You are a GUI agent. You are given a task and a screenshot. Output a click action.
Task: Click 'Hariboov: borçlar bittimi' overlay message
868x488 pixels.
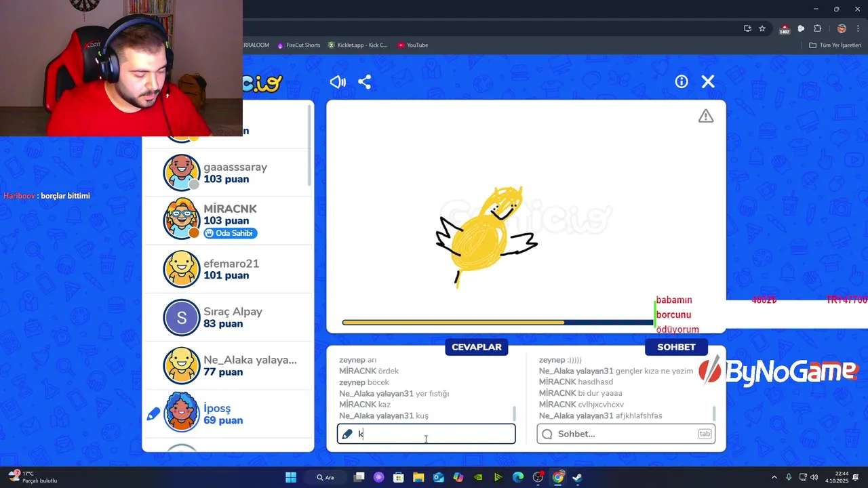point(47,196)
